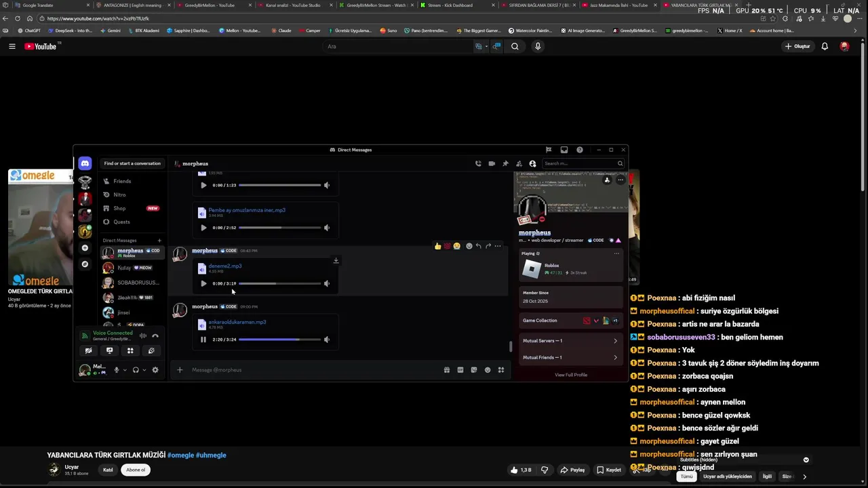This screenshot has height=488, width=868.
Task: Open microphone input options arrow
Action: coord(125,370)
